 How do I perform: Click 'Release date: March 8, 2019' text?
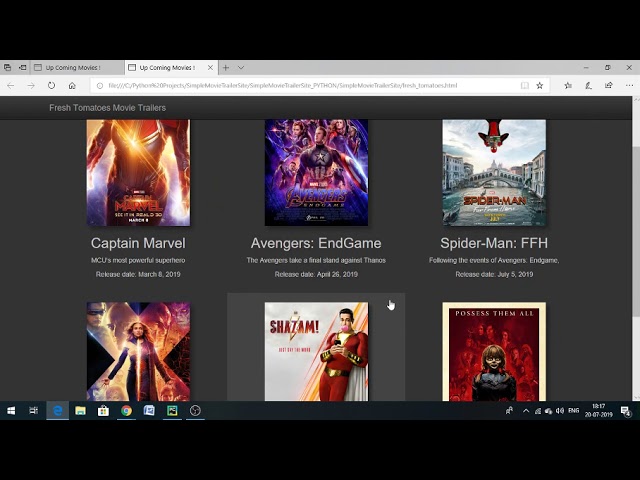pos(138,274)
